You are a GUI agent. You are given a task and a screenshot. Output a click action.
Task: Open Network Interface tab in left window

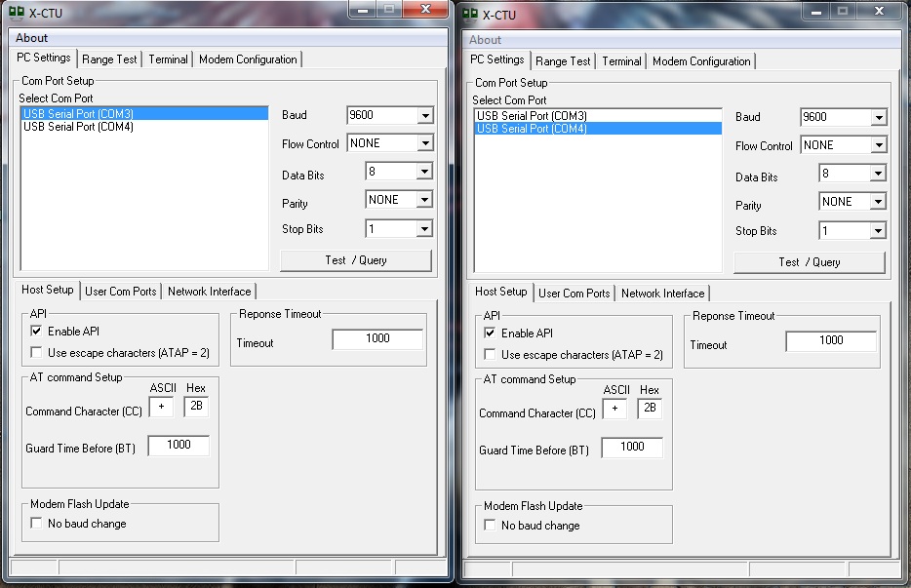coord(209,292)
